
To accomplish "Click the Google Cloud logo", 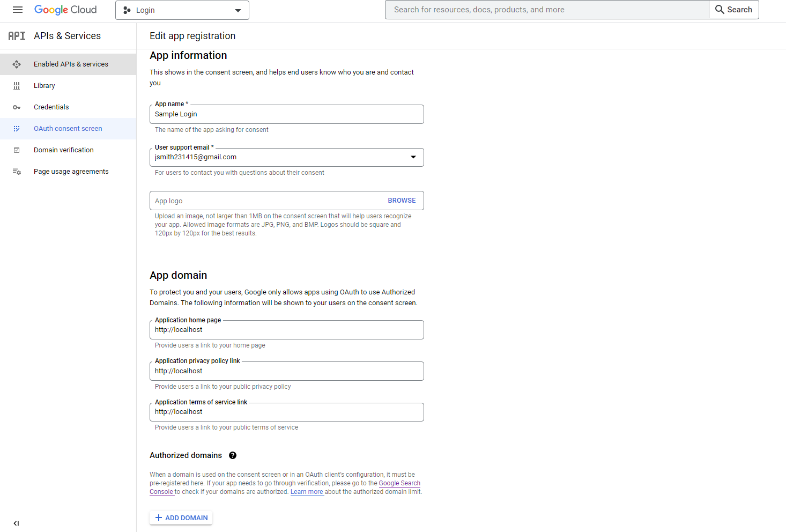I will [x=65, y=10].
